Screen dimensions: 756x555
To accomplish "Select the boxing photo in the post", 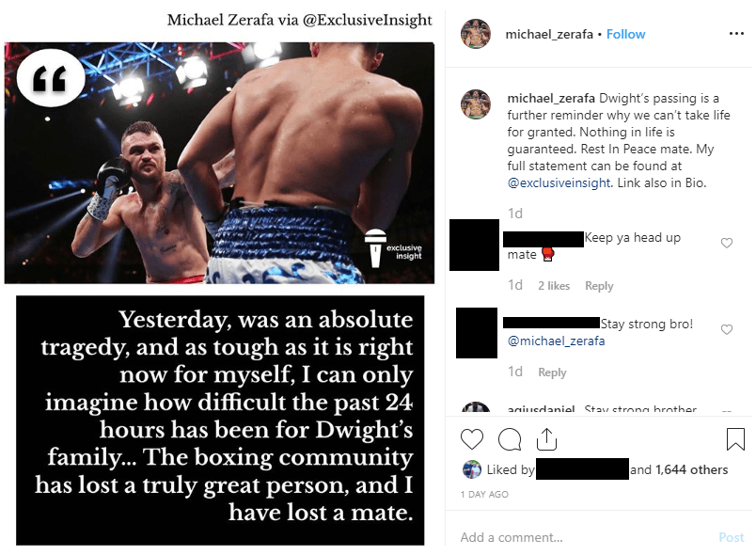I will (x=219, y=163).
